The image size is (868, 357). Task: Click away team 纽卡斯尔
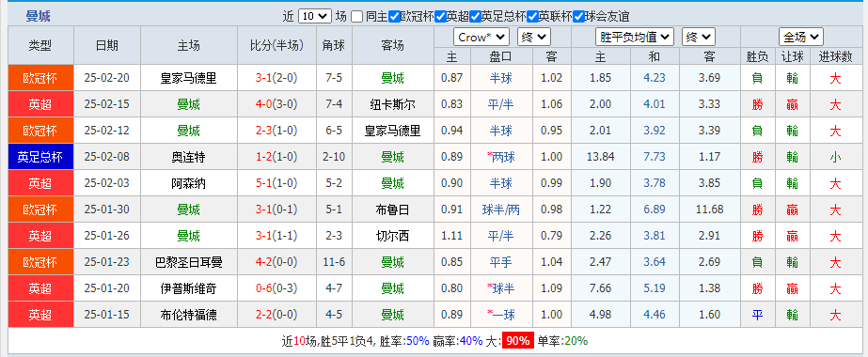pos(392,104)
